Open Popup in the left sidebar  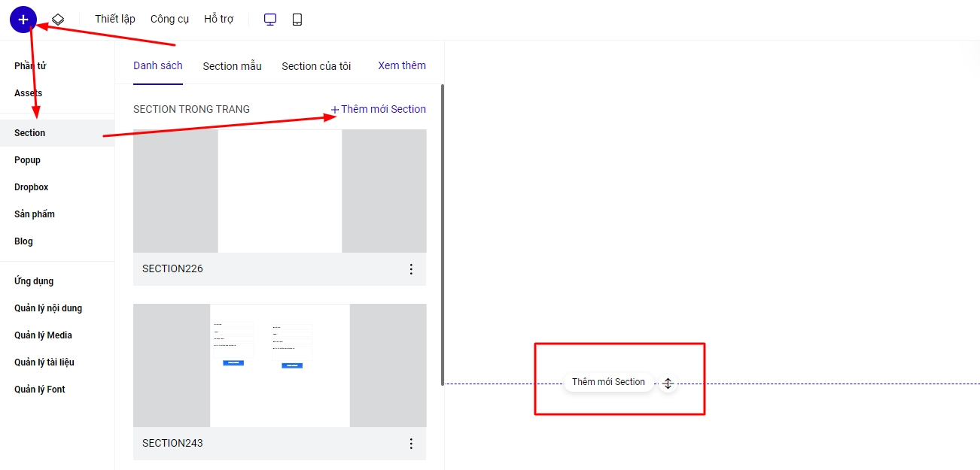[28, 160]
